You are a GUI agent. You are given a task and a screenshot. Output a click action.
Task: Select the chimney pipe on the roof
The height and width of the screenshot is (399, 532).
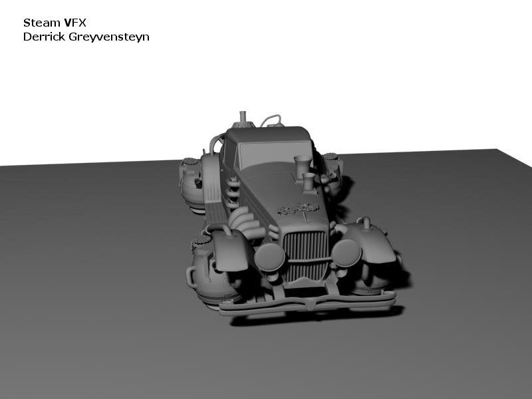point(243,118)
